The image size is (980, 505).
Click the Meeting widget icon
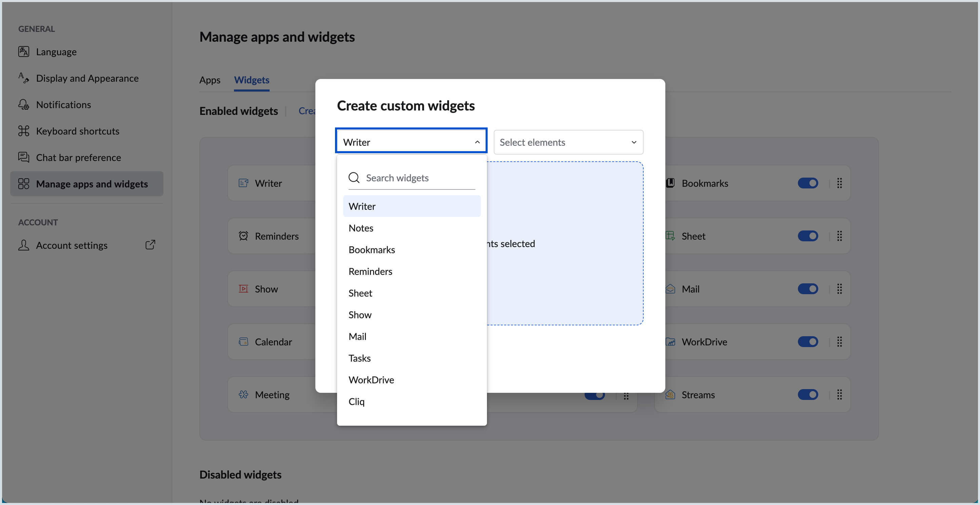tap(243, 395)
